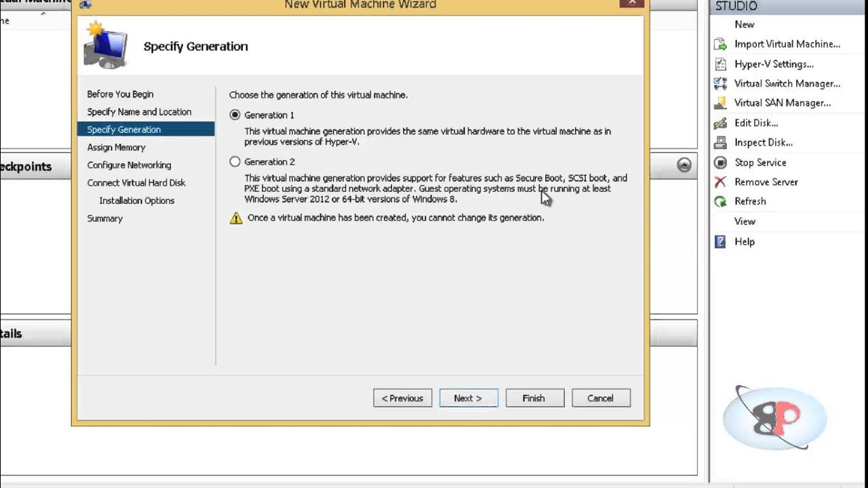
Task: Close the wizard with the red X
Action: pyautogui.click(x=632, y=3)
